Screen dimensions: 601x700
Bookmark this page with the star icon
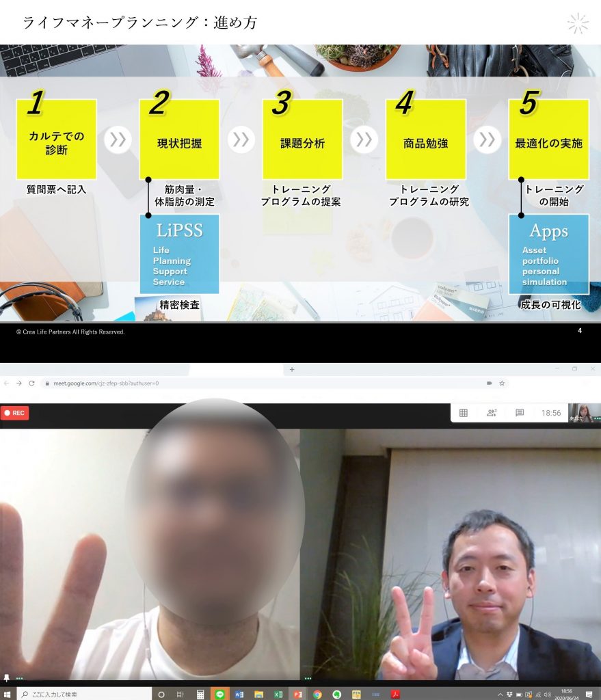click(x=502, y=383)
